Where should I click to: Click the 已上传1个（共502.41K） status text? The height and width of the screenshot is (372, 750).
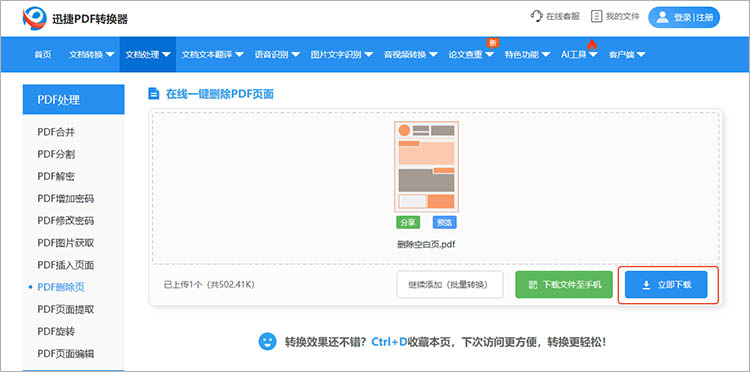coord(209,285)
